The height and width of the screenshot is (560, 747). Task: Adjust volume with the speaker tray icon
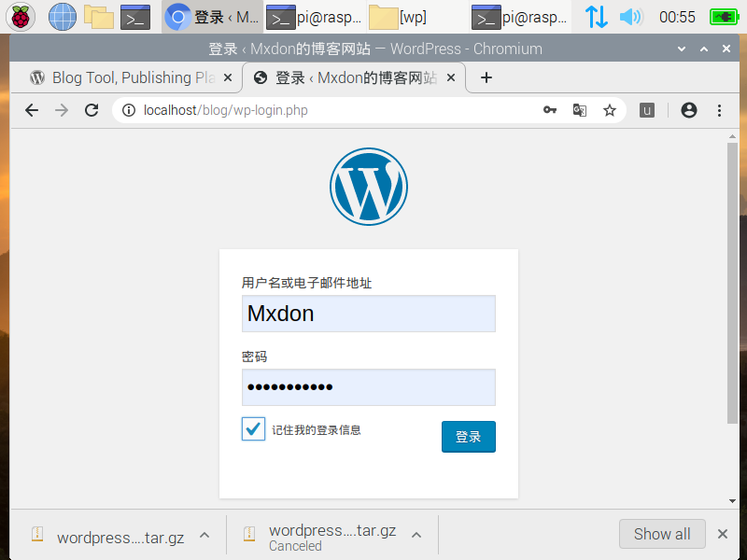click(631, 17)
